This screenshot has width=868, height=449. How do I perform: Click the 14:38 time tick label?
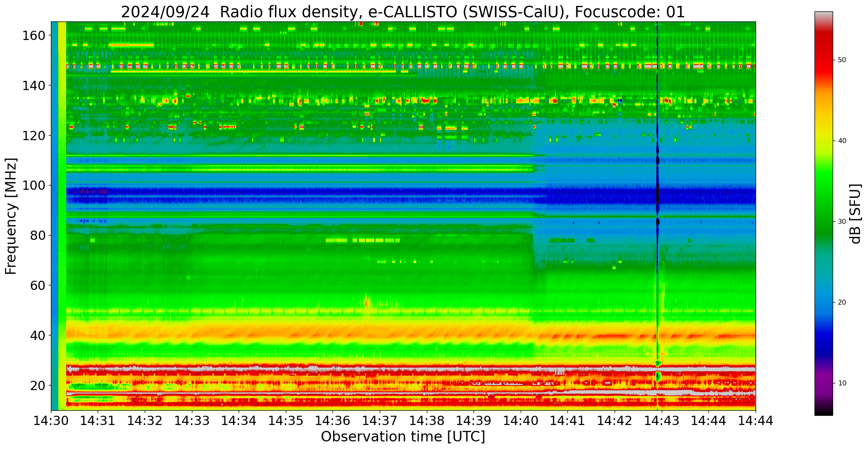(x=427, y=420)
